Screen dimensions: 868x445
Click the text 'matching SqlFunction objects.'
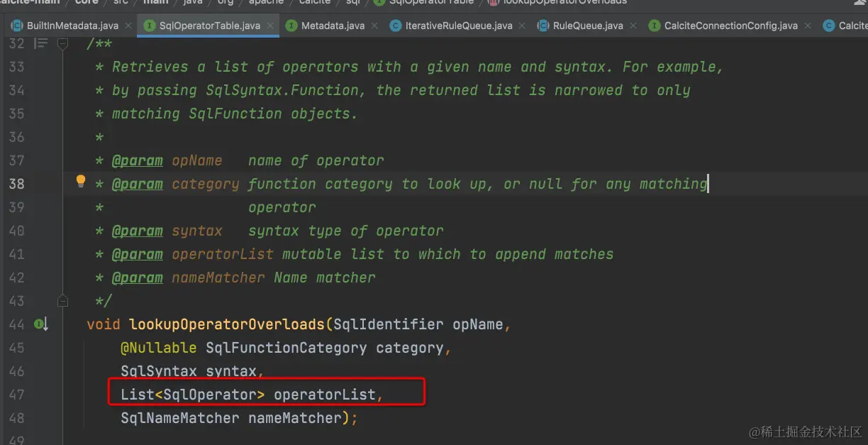click(235, 114)
